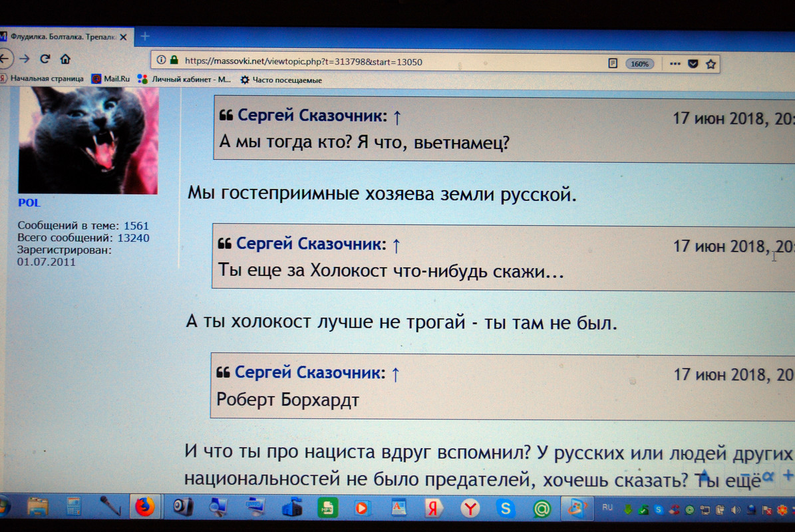Click the browser back arrow

pos(4,59)
